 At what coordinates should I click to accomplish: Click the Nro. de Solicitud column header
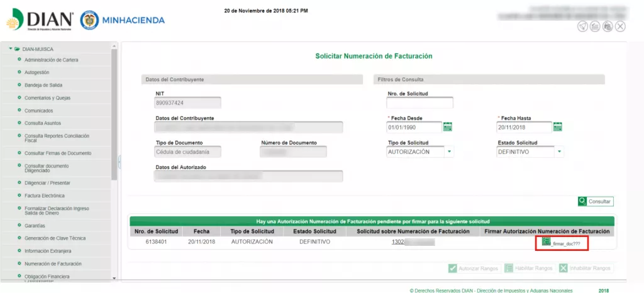[x=156, y=231]
